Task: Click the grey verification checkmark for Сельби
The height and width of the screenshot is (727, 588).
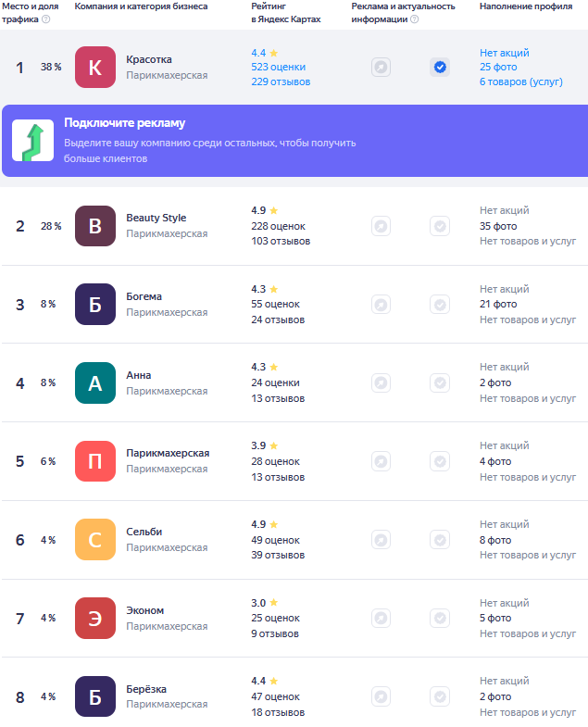Action: tap(440, 540)
